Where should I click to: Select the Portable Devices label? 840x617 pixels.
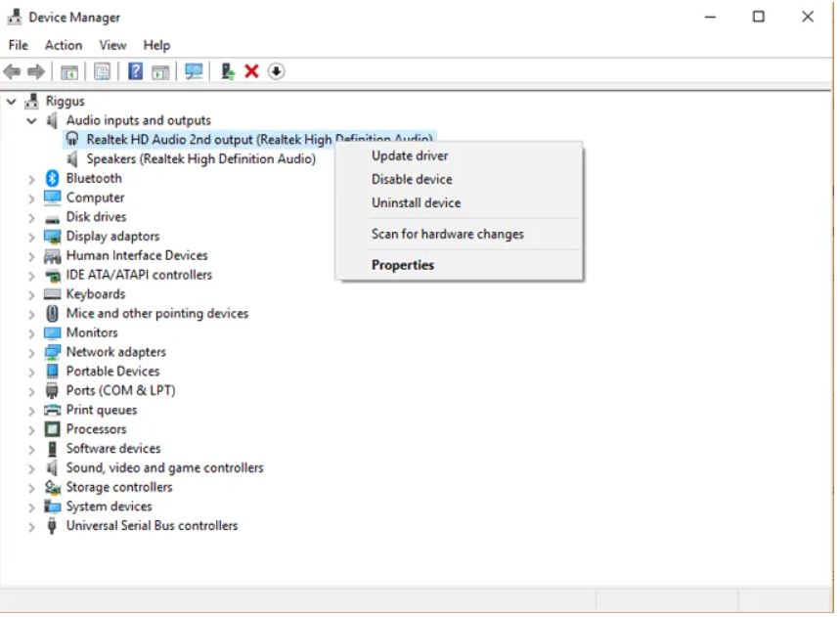click(x=112, y=372)
